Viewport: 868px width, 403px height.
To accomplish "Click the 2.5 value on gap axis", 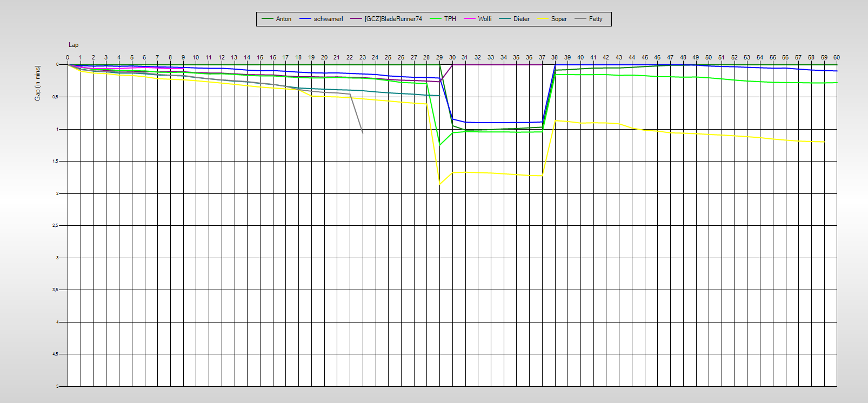I will pos(55,225).
